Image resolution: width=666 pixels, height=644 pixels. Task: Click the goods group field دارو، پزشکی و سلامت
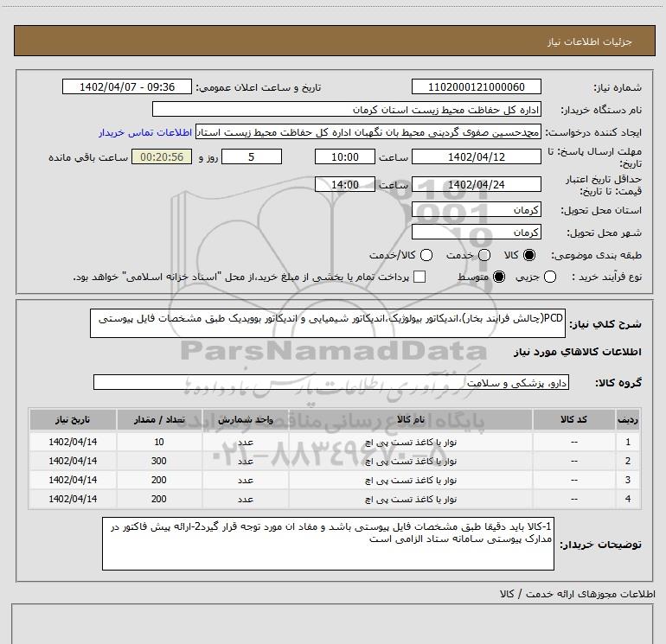pyautogui.click(x=331, y=382)
